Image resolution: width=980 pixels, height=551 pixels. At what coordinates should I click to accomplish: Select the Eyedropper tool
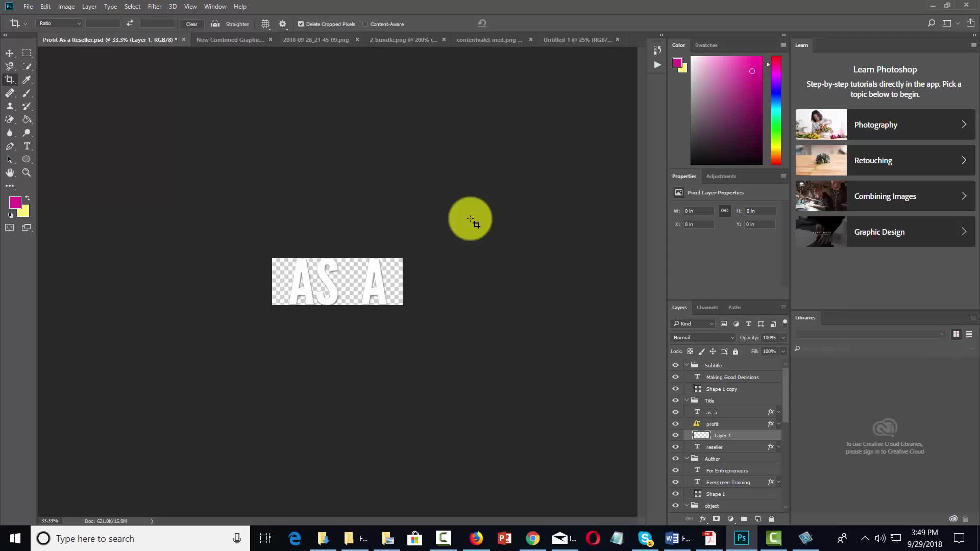(27, 80)
